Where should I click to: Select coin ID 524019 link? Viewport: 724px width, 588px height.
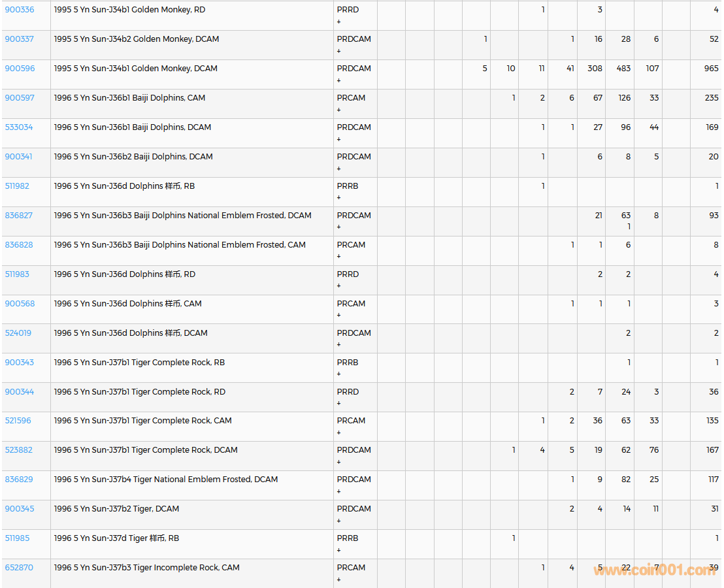coord(18,333)
